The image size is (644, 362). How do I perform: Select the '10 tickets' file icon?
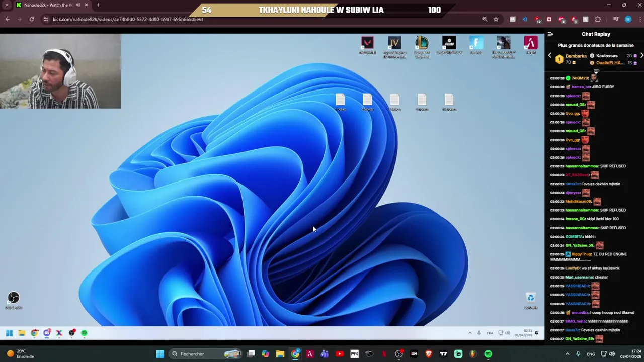(449, 102)
